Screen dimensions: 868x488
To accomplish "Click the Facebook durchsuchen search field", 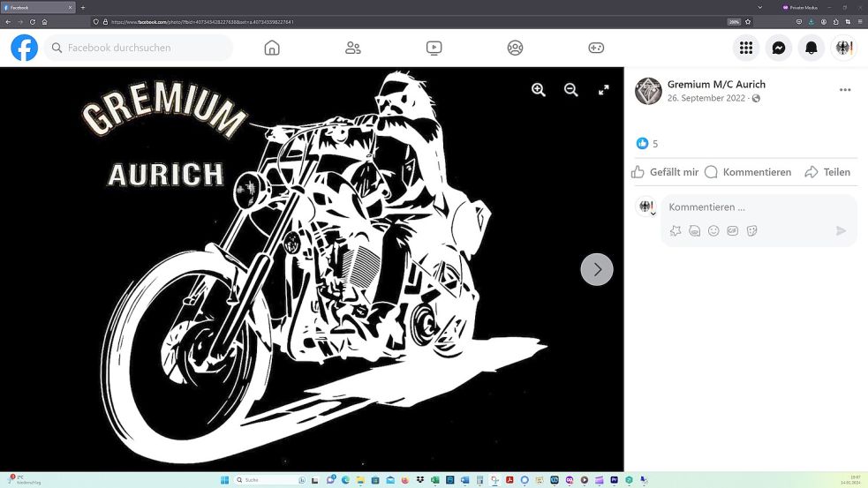I will [139, 48].
